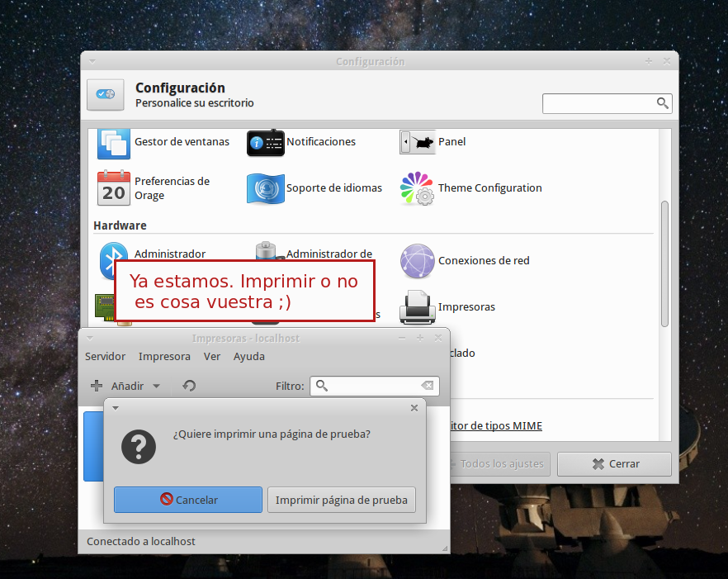Image resolution: width=728 pixels, height=579 pixels.
Task: Open Theme Configuration colorful icon
Action: point(417,188)
